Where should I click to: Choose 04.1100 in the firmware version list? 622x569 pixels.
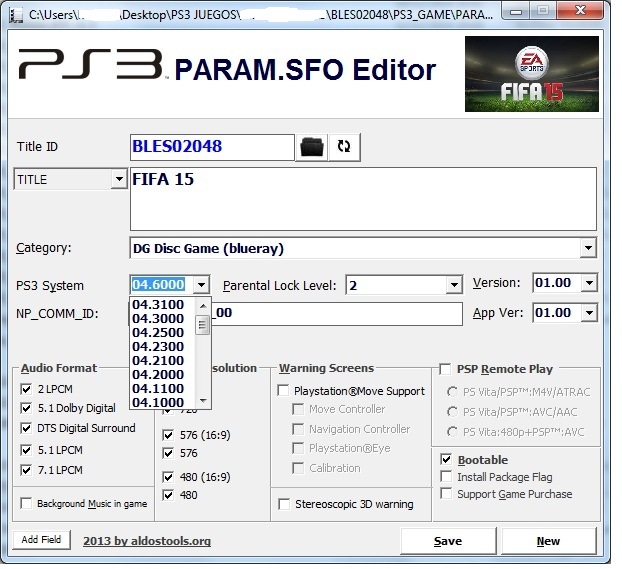point(158,388)
